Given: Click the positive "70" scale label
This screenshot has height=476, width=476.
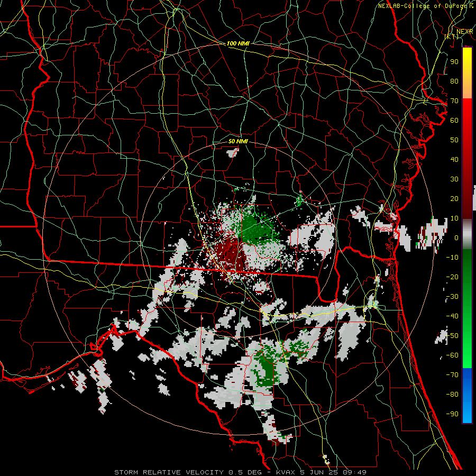Looking at the screenshot, I should pyautogui.click(x=454, y=101).
